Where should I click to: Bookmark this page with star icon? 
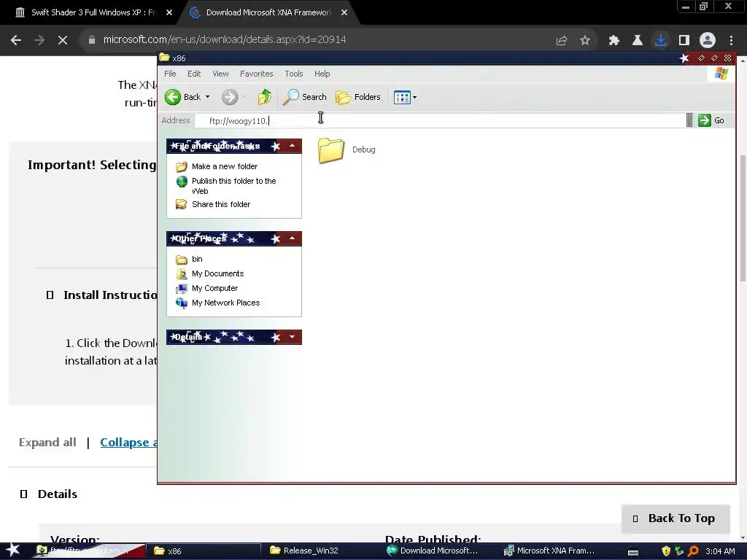[x=585, y=41]
